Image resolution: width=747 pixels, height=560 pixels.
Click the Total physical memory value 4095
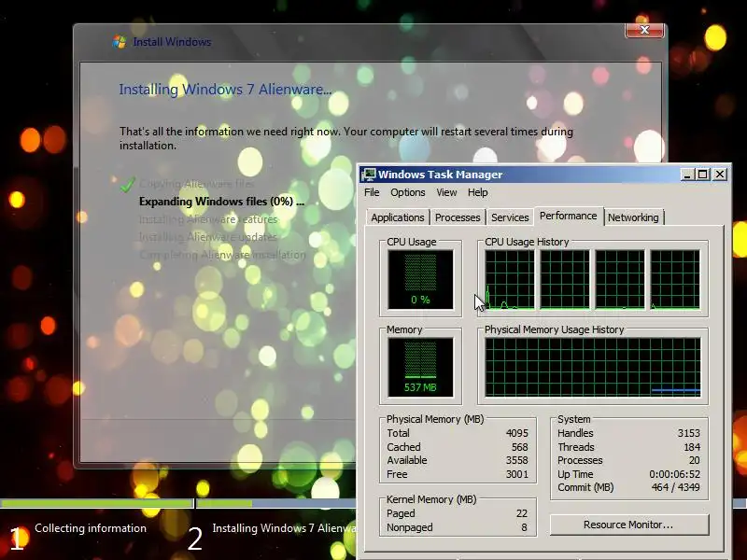pos(517,433)
